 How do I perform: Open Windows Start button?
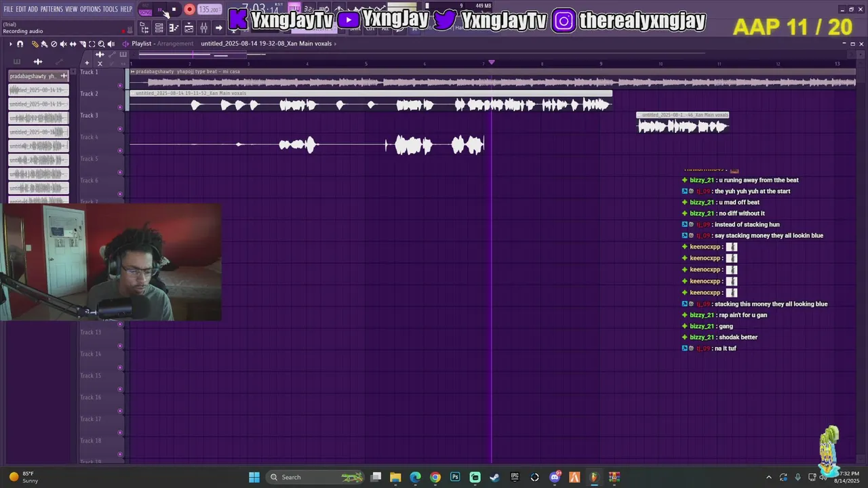254,477
